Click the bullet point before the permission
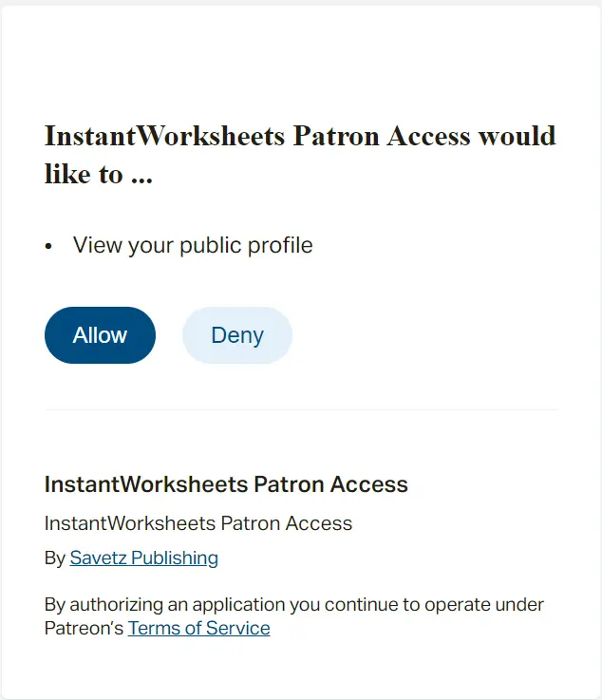The image size is (602, 700). (x=48, y=246)
